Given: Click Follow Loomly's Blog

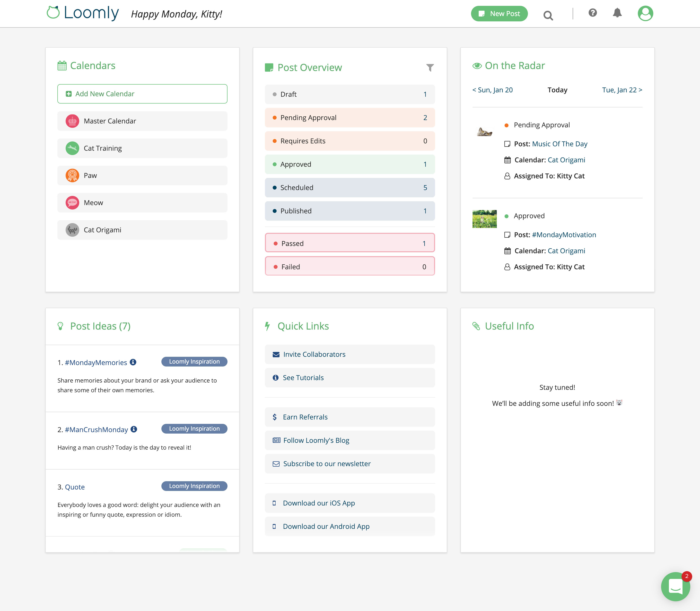Looking at the screenshot, I should (316, 440).
